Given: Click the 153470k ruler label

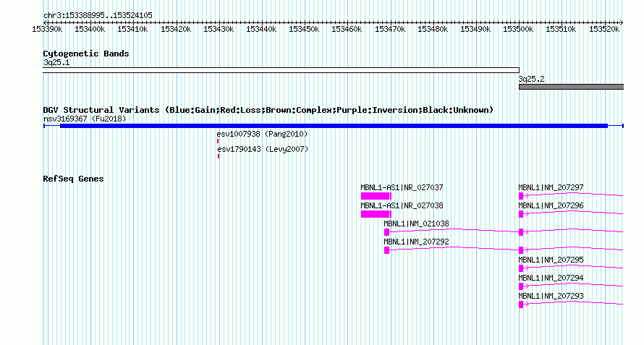Looking at the screenshot, I should coord(390,29).
